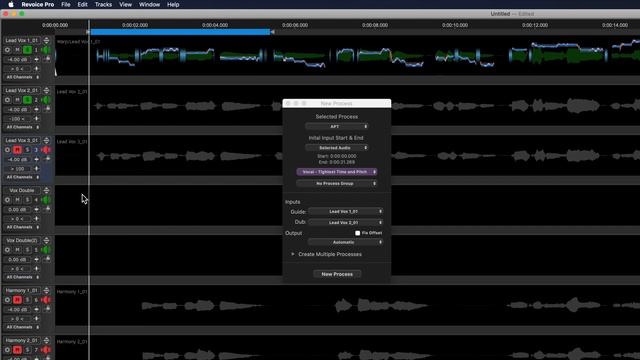Click the pan stepper on Lead Vox 2_01
The image size is (640, 360).
pyautogui.click(x=36, y=119)
